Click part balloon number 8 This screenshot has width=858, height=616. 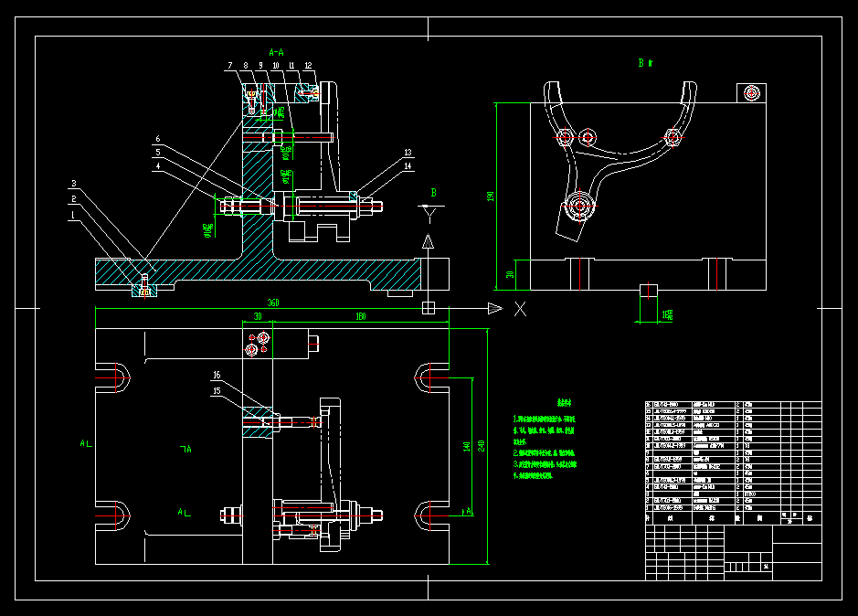(x=245, y=65)
